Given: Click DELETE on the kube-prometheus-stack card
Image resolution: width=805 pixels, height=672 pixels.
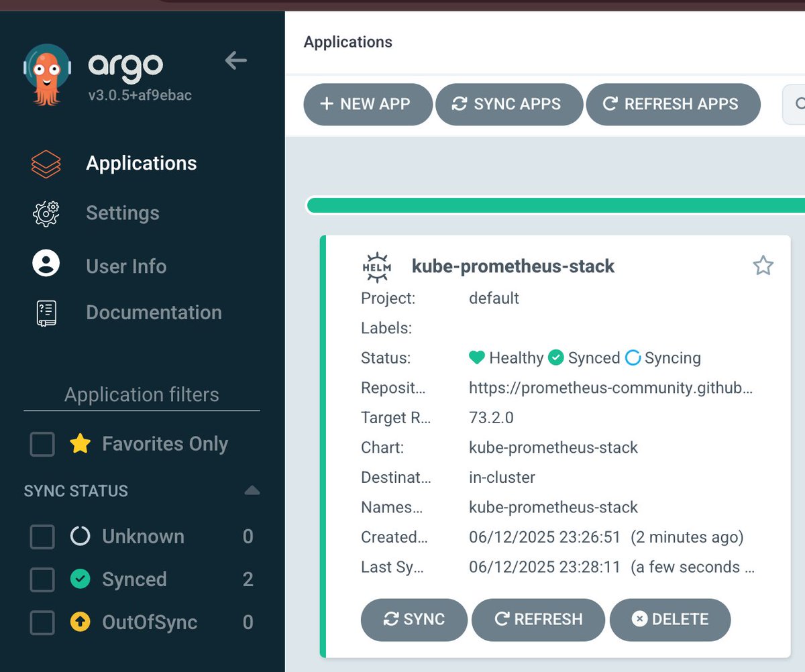Looking at the screenshot, I should click(669, 620).
